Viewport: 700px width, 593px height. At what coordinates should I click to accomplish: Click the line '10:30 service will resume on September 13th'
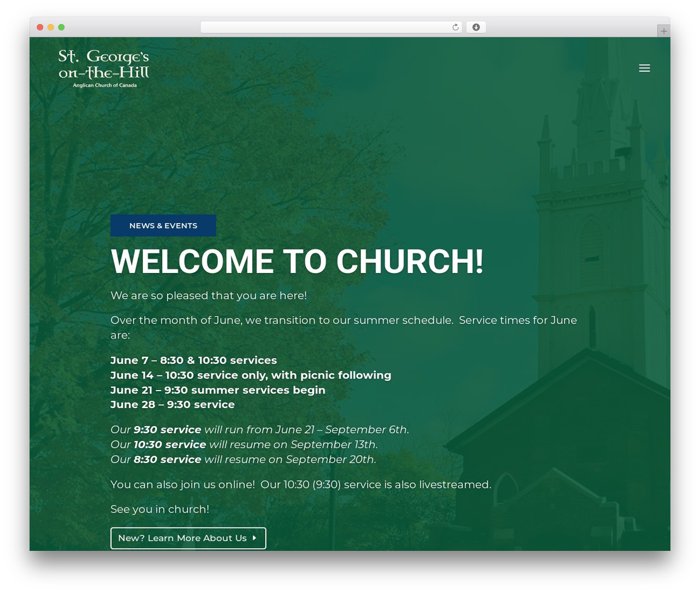(x=244, y=444)
